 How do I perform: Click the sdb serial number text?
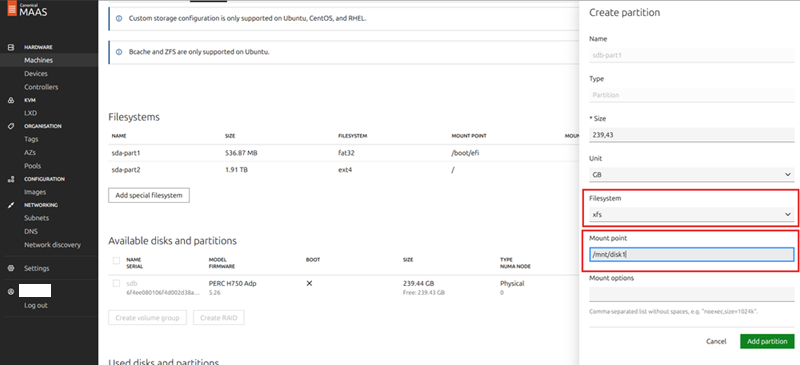click(x=163, y=293)
